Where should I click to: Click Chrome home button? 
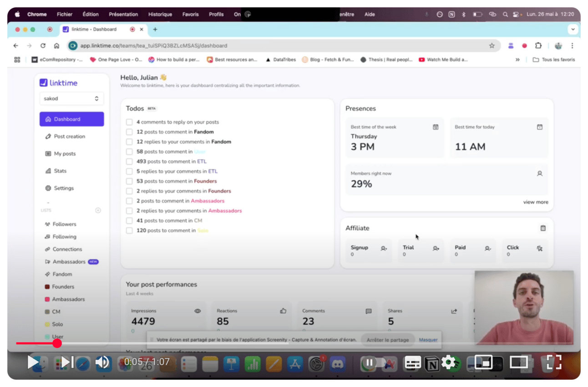pyautogui.click(x=56, y=45)
